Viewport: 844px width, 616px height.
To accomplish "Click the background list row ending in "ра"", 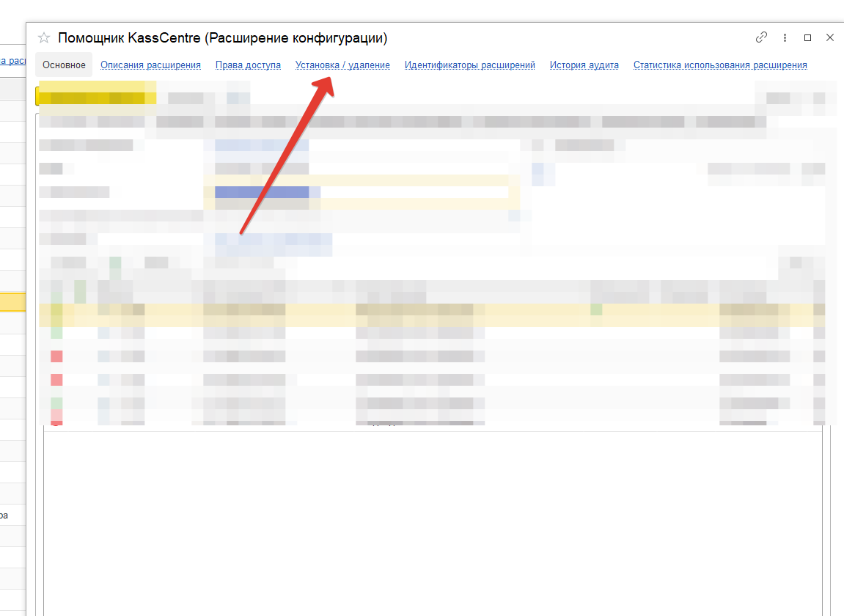I will pyautogui.click(x=12, y=516).
